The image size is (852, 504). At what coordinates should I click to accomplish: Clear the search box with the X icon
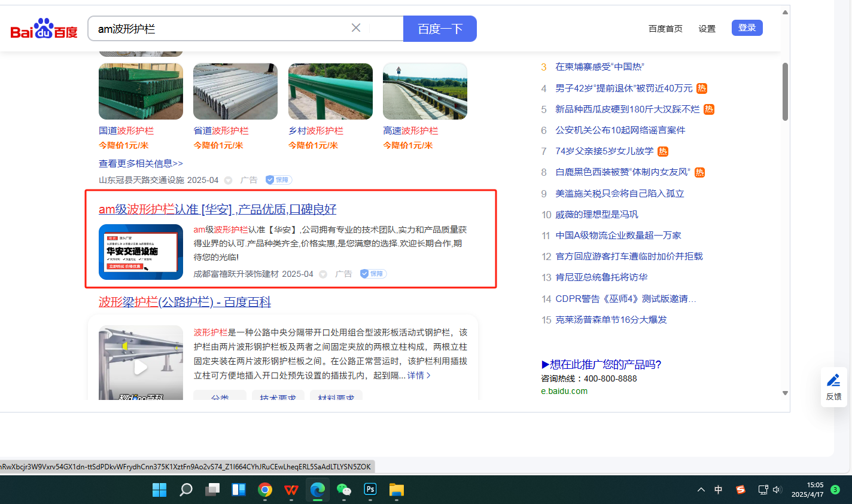(x=356, y=28)
